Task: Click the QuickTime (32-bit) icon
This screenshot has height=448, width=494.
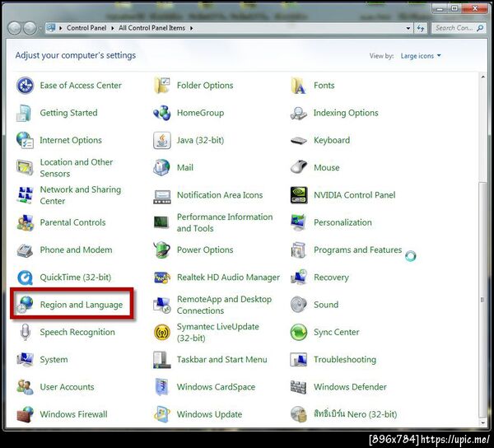Action: pyautogui.click(x=25, y=278)
